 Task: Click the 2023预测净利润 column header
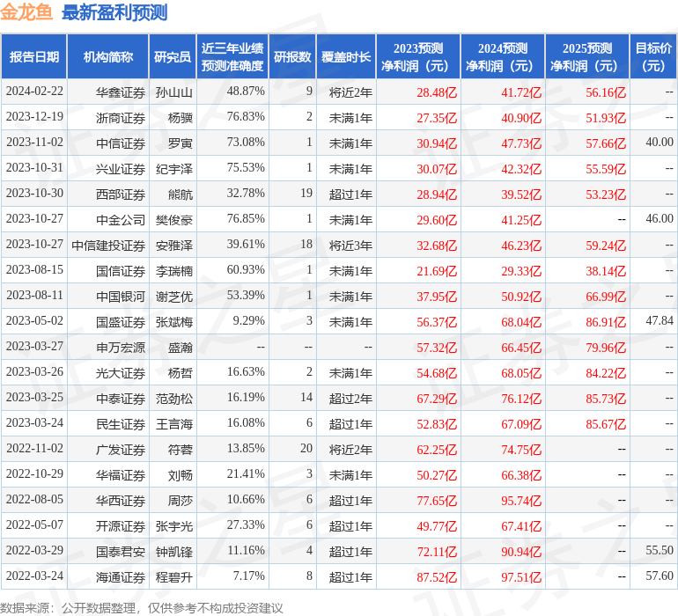(417, 57)
